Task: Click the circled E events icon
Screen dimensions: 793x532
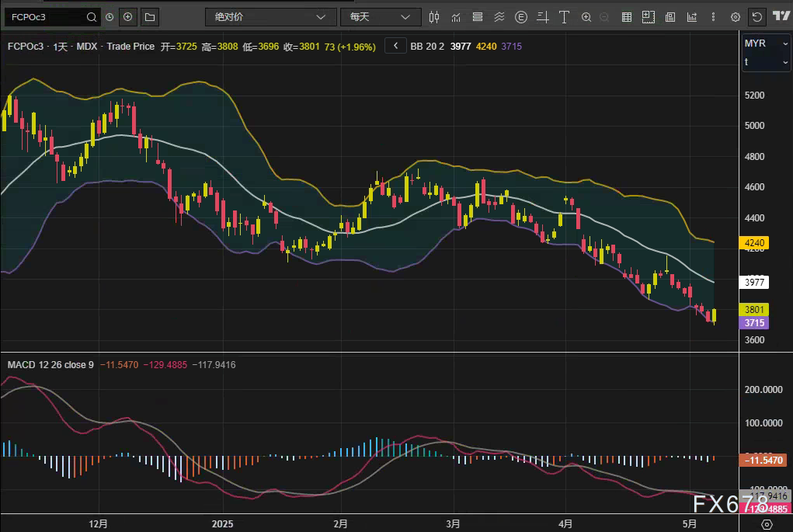Action: 520,16
